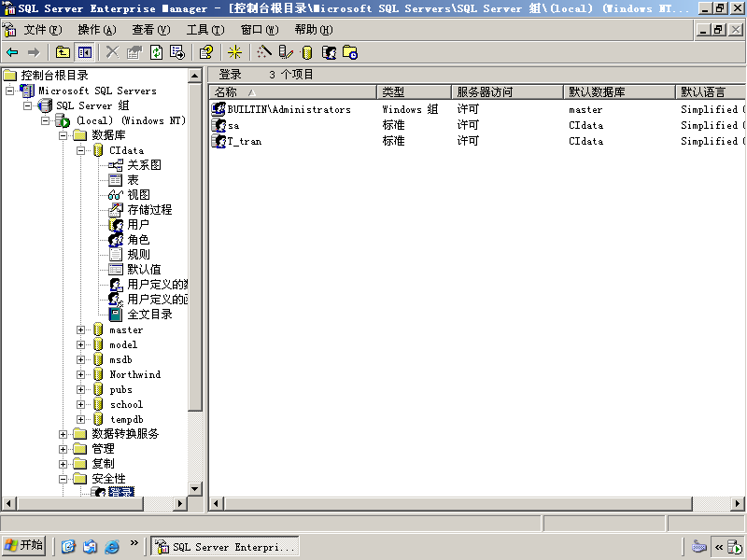
Task: Open the 工具(T) menu
Action: click(x=205, y=30)
